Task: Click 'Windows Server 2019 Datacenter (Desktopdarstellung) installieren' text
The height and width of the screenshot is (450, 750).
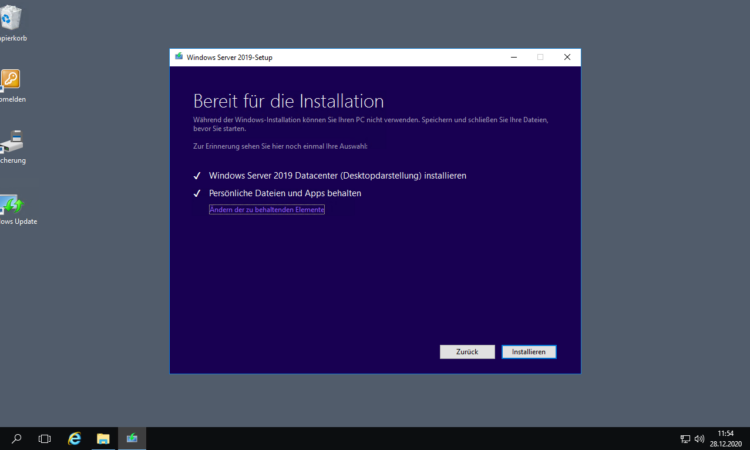Action: pyautogui.click(x=337, y=176)
